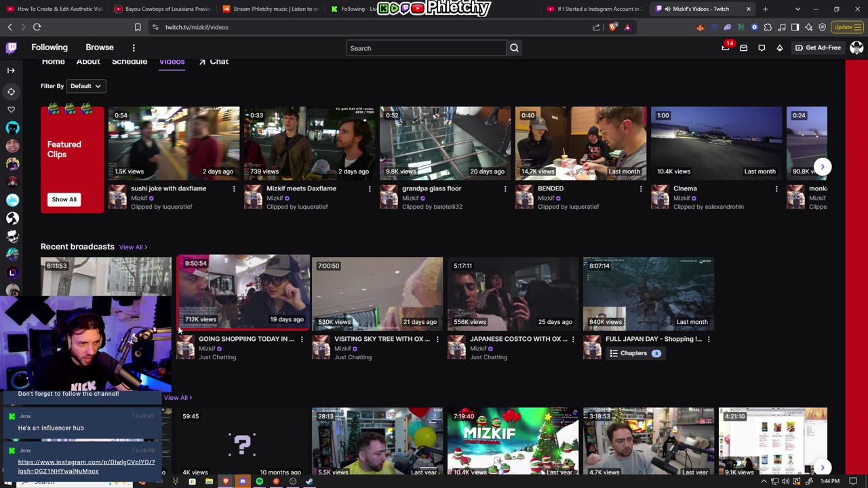Image resolution: width=868 pixels, height=488 pixels.
Task: Click the Twitch search magnifier button
Action: tap(514, 48)
